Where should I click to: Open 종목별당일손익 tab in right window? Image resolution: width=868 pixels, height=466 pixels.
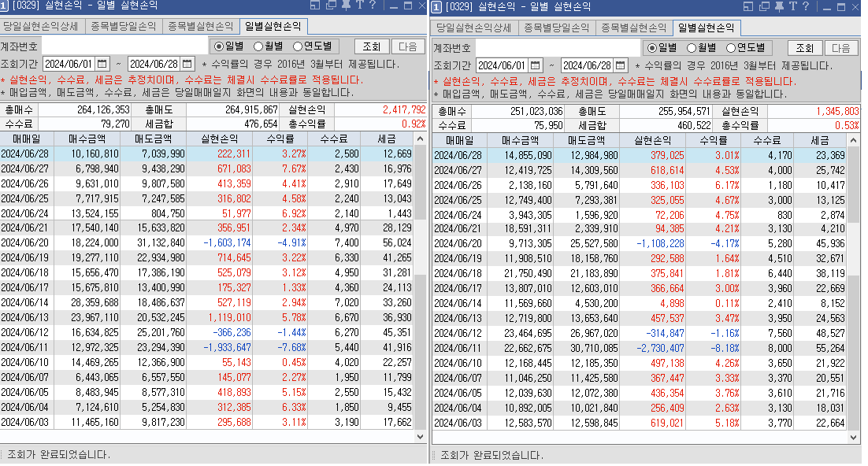[557, 28]
